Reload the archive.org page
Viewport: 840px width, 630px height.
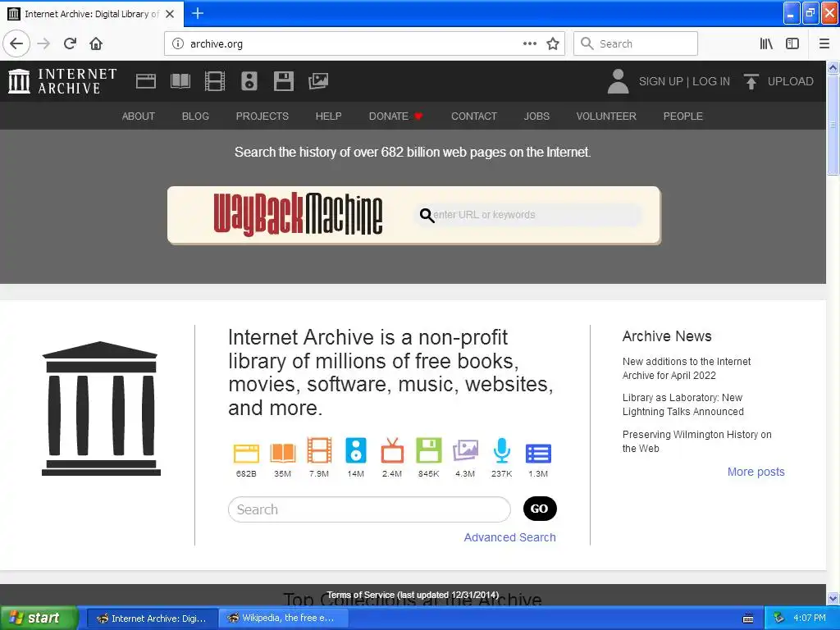(71, 43)
